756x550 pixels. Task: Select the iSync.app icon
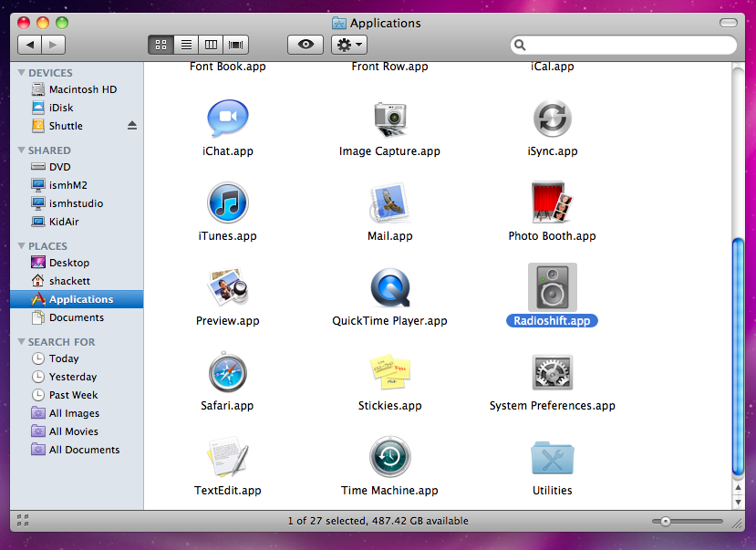552,119
